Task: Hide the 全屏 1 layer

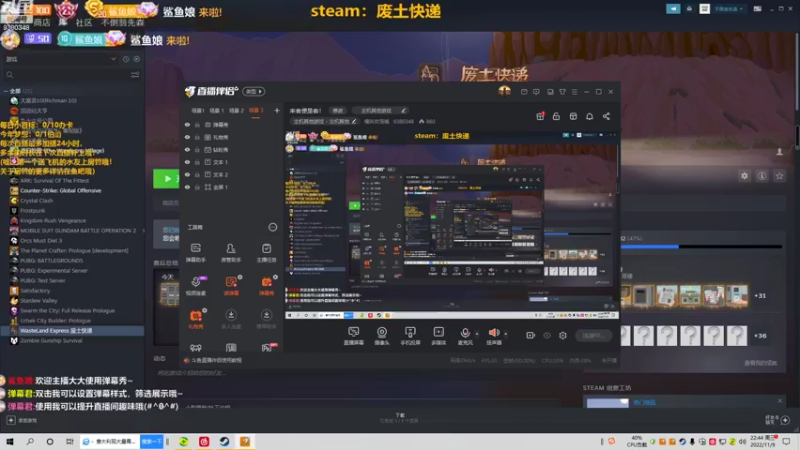Action: pyautogui.click(x=187, y=187)
